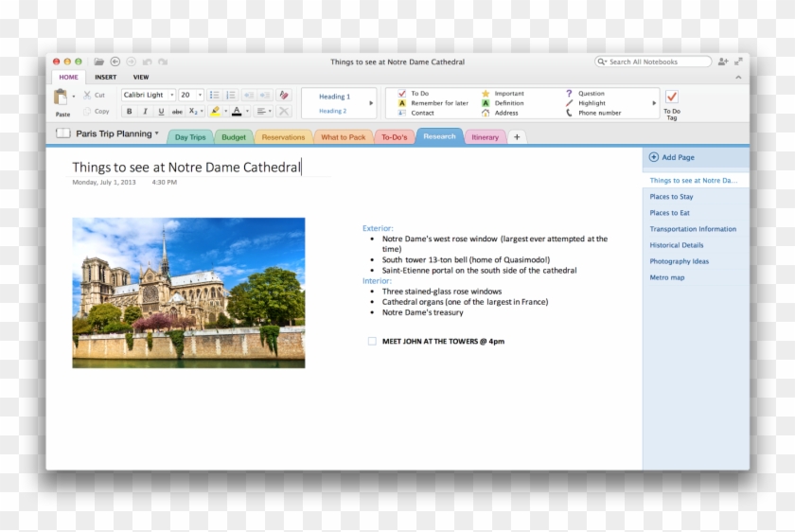Toggle underline formatting
This screenshot has width=795, height=532.
(x=161, y=111)
